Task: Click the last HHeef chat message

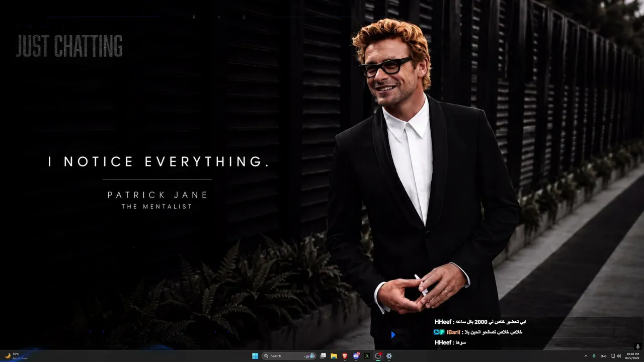Action: (450, 342)
